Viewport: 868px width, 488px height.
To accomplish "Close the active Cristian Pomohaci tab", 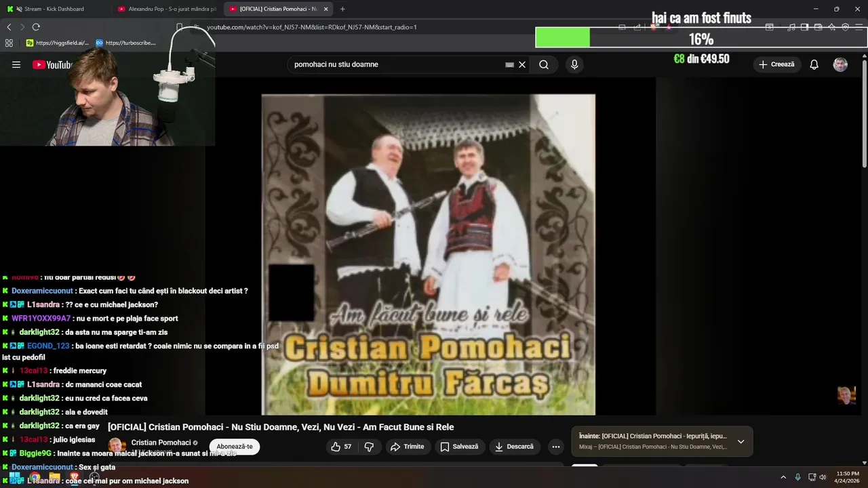I will coord(326,9).
